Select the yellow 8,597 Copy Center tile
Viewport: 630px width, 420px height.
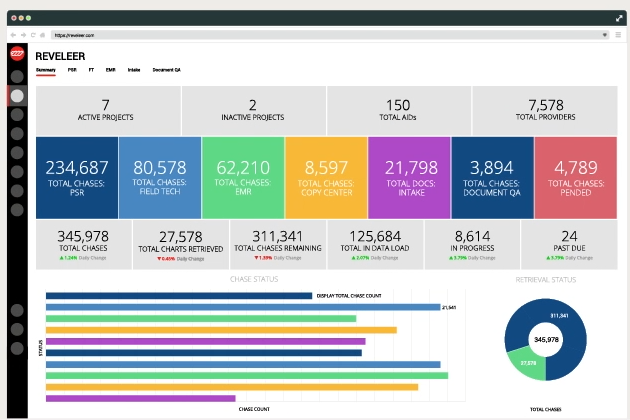[326, 178]
